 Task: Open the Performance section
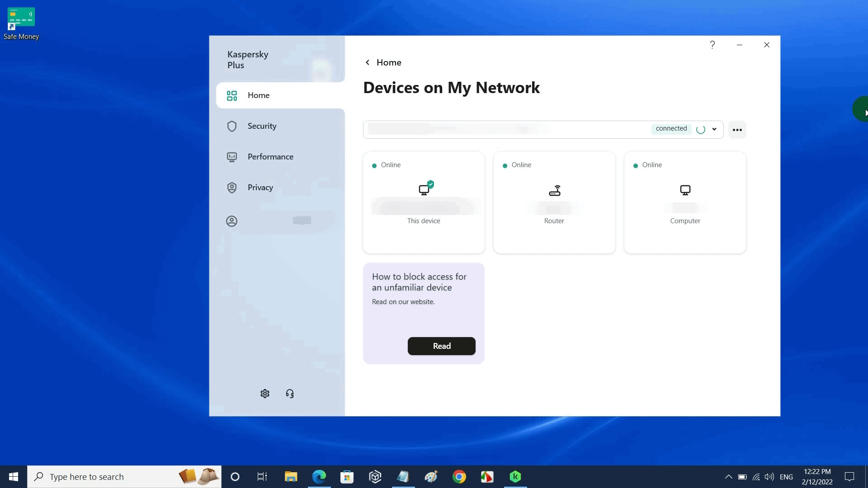click(270, 157)
